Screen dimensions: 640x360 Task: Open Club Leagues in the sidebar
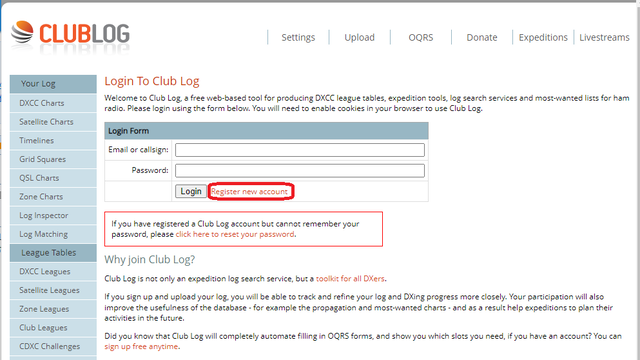[53, 328]
